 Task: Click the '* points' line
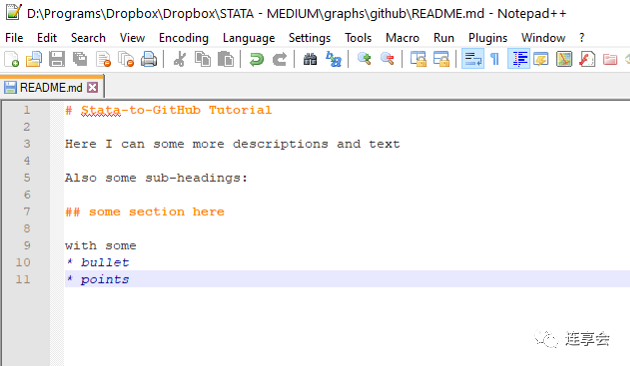[97, 279]
